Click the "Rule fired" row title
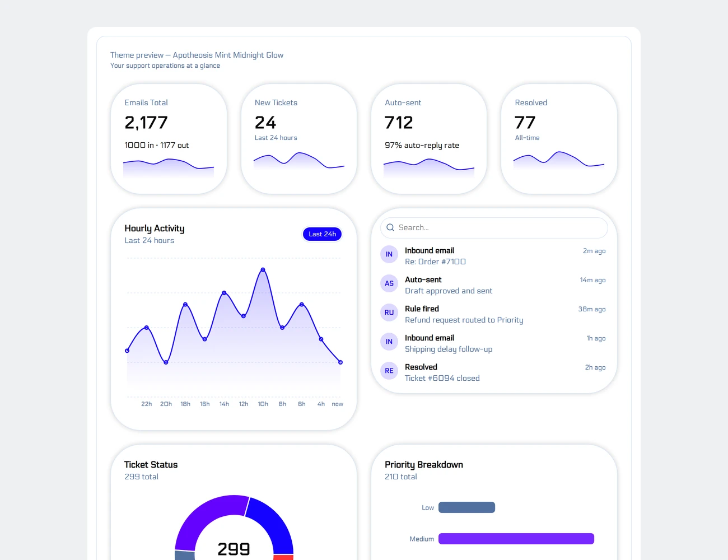Screen dimensions: 728x560 [x=422, y=309]
